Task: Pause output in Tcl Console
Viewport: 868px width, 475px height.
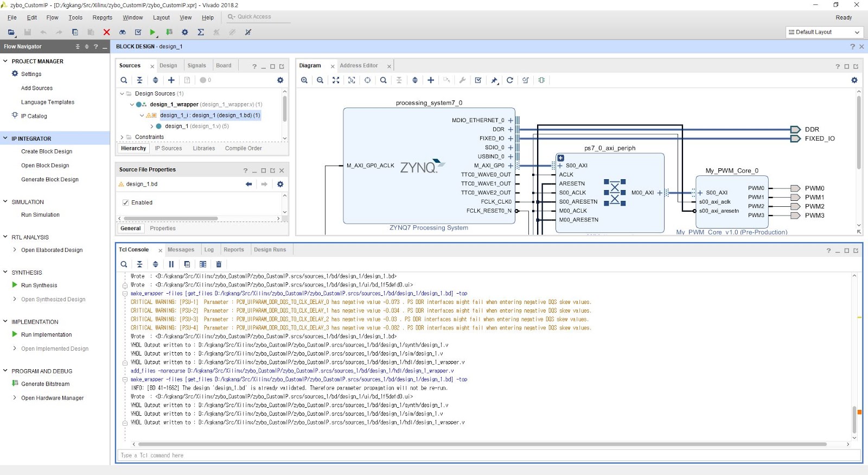Action: coord(171,264)
